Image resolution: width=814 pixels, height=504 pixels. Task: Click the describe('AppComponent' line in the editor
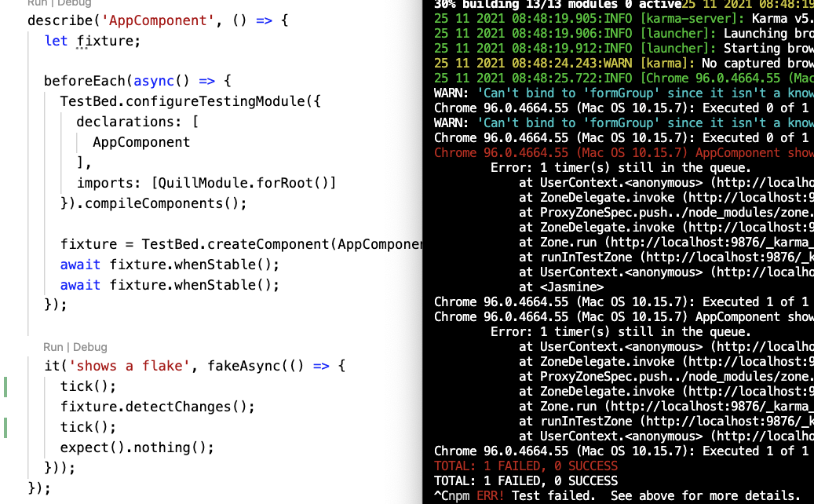(x=158, y=20)
